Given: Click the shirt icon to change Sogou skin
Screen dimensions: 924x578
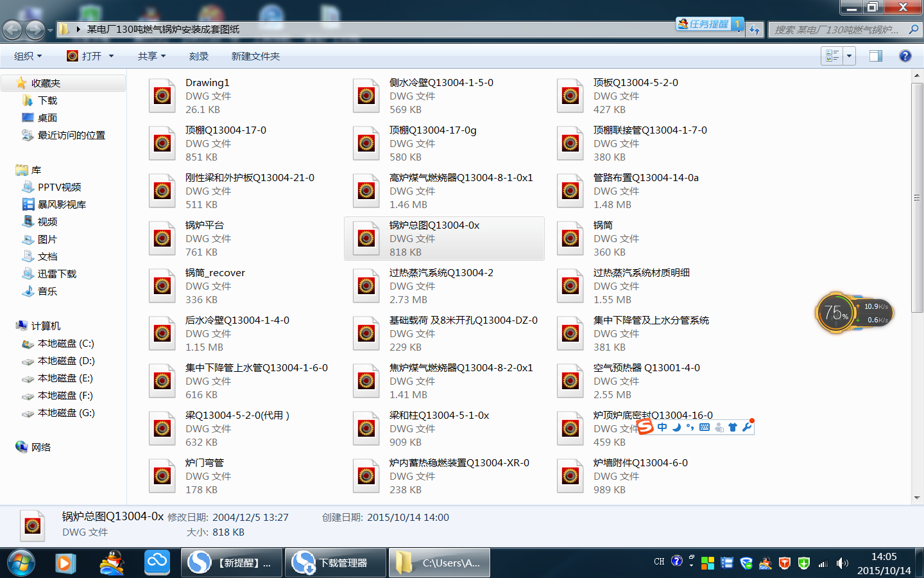Looking at the screenshot, I should tap(732, 427).
